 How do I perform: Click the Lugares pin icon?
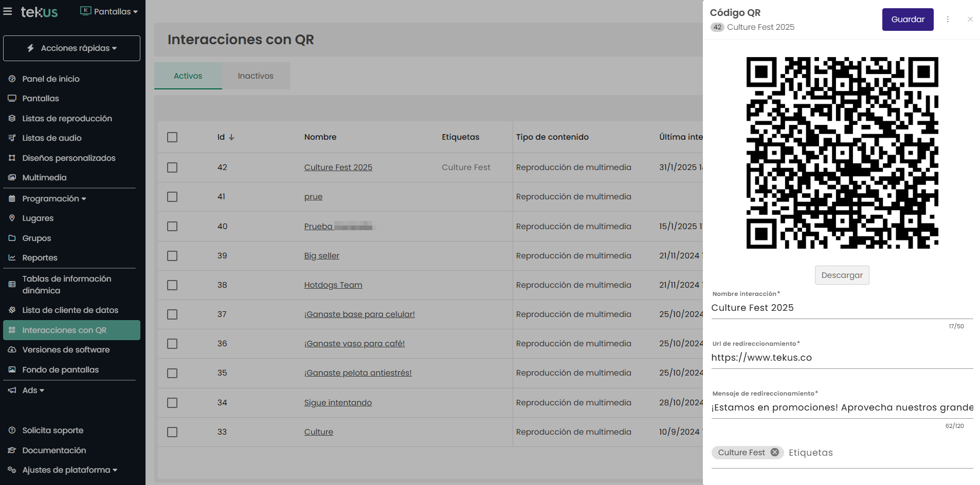point(12,218)
